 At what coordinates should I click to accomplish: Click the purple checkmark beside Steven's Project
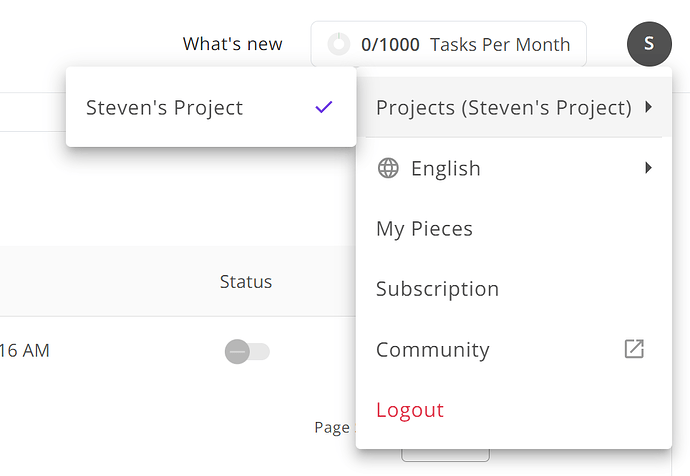coord(323,107)
